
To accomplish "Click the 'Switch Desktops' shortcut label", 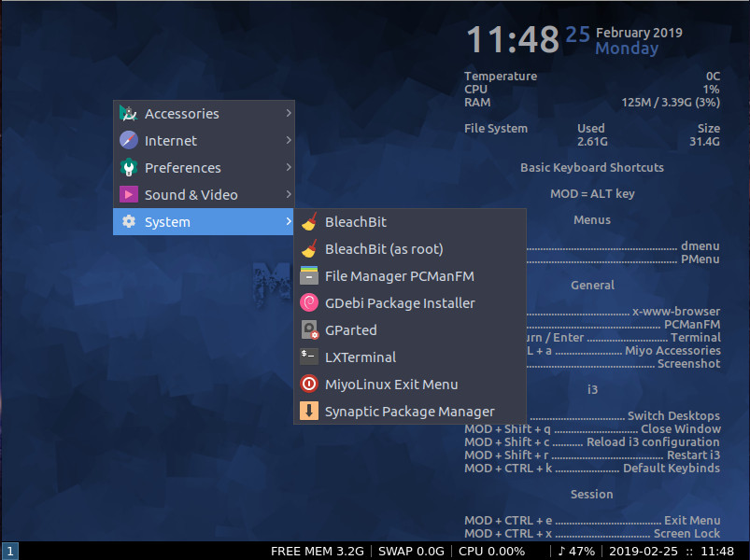I will pos(673,415).
